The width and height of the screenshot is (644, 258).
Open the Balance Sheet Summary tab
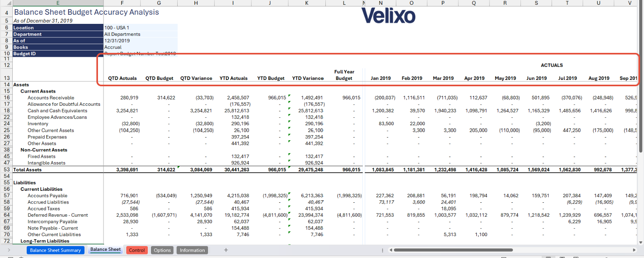55,250
